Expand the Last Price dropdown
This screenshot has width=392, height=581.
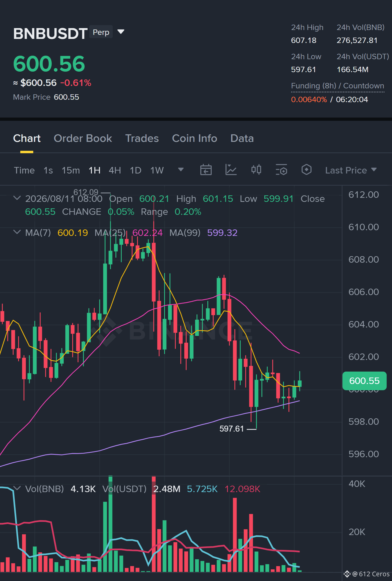(351, 170)
